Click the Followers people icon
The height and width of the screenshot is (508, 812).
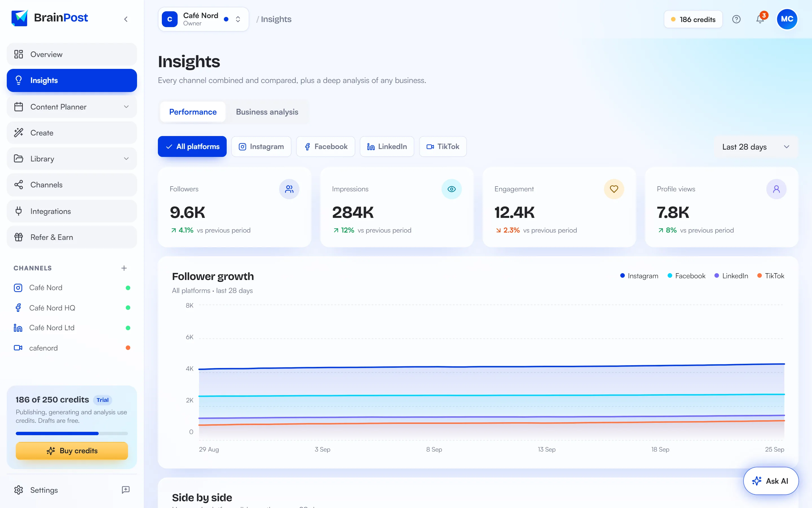[x=289, y=189]
